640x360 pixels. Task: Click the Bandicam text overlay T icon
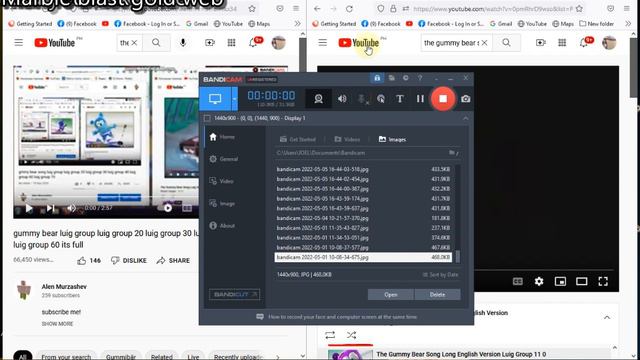point(400,99)
